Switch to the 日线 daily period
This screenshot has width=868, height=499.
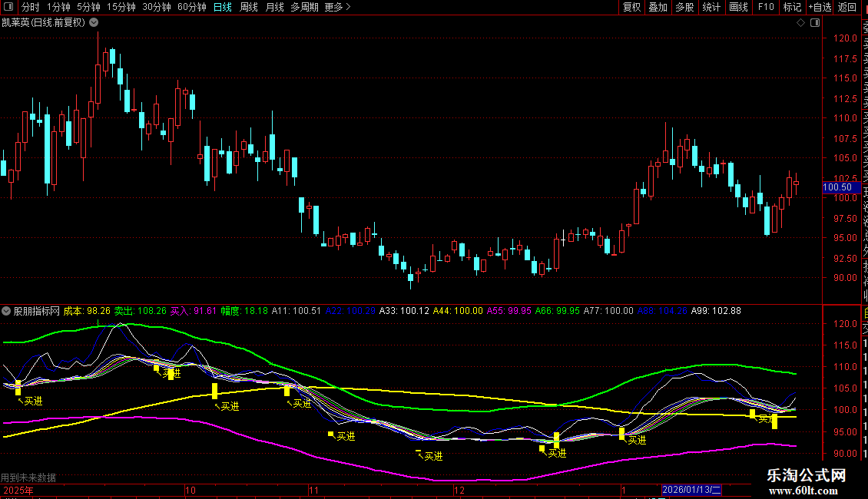point(223,7)
